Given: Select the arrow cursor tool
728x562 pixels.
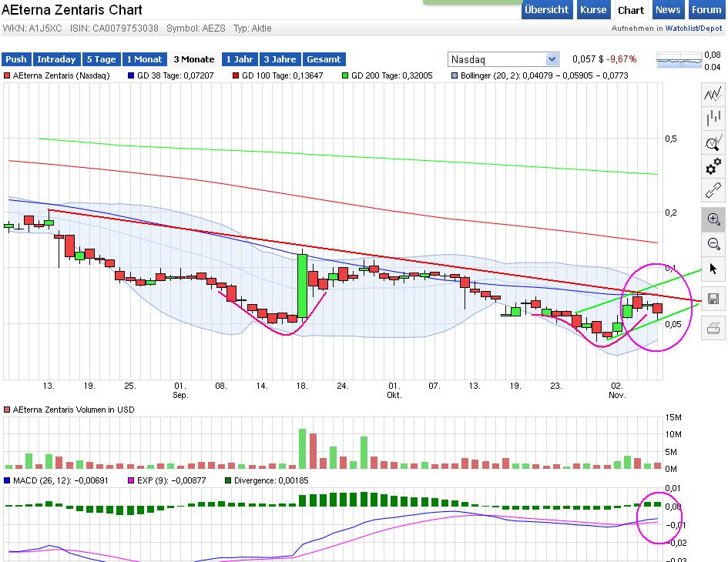Looking at the screenshot, I should click(x=713, y=268).
